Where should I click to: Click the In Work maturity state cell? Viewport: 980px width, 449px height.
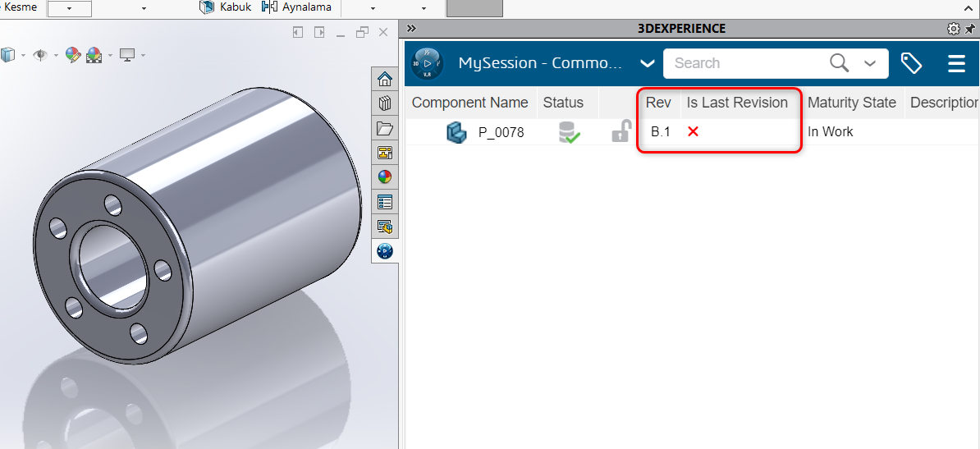pos(830,132)
